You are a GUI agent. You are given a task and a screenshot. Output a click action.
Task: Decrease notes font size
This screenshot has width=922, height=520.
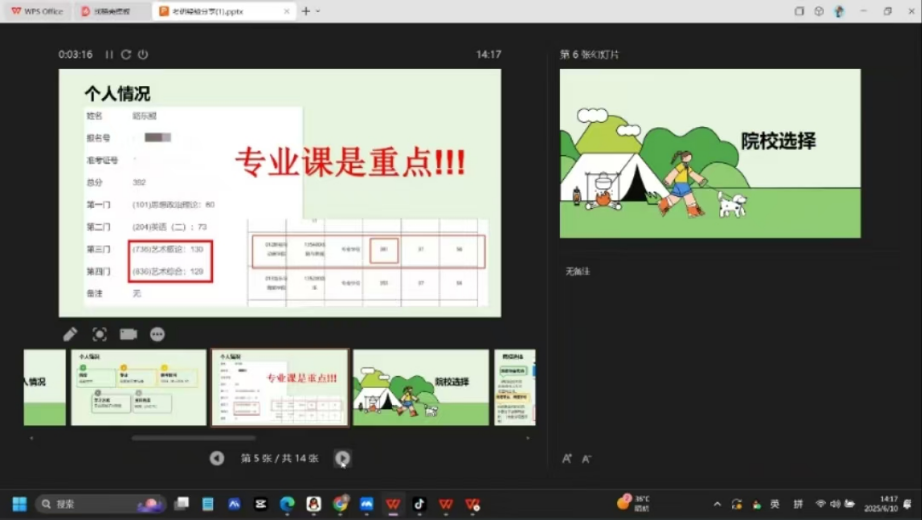(x=586, y=459)
